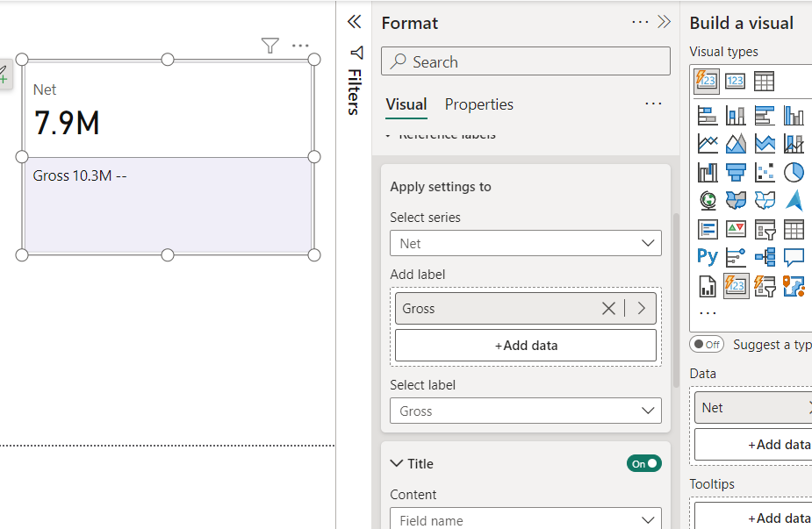Insert a Decomposition tree visual
Viewport: 812px width, 529px height.
click(765, 257)
